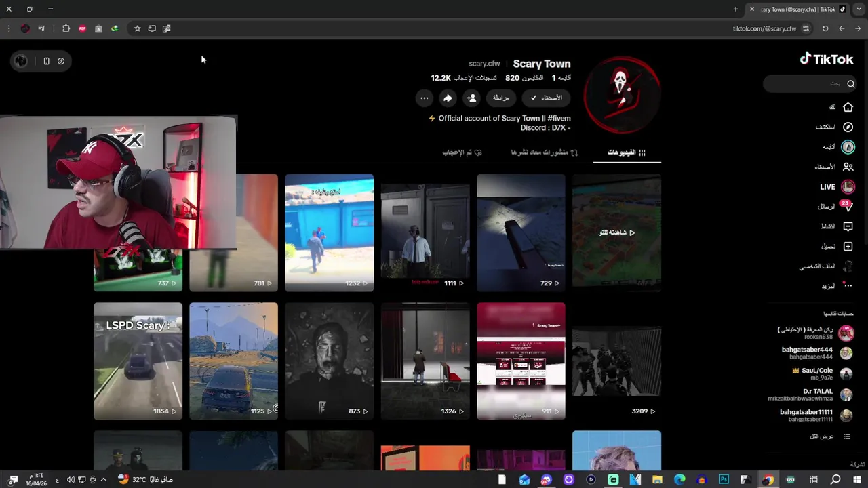
Task: Click the Message (مراسلة) button
Action: point(501,98)
